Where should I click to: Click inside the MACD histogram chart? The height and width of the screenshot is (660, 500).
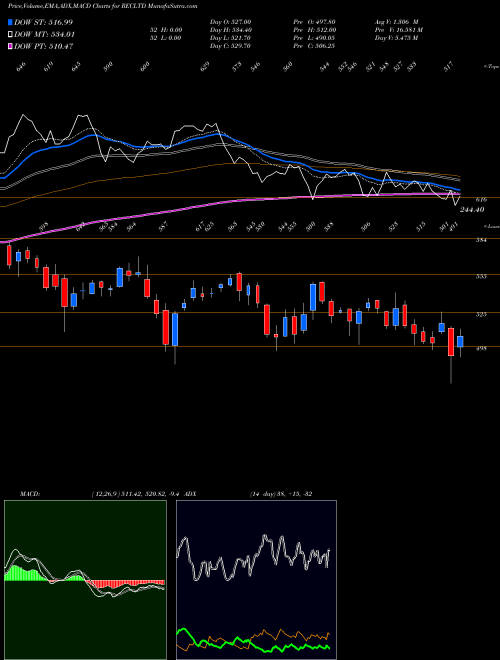(x=85, y=580)
